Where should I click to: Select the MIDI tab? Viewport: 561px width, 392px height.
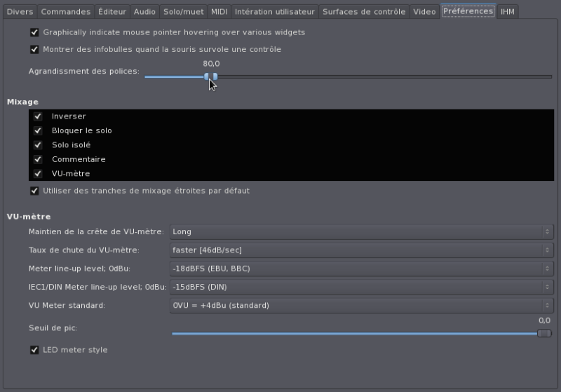point(219,12)
